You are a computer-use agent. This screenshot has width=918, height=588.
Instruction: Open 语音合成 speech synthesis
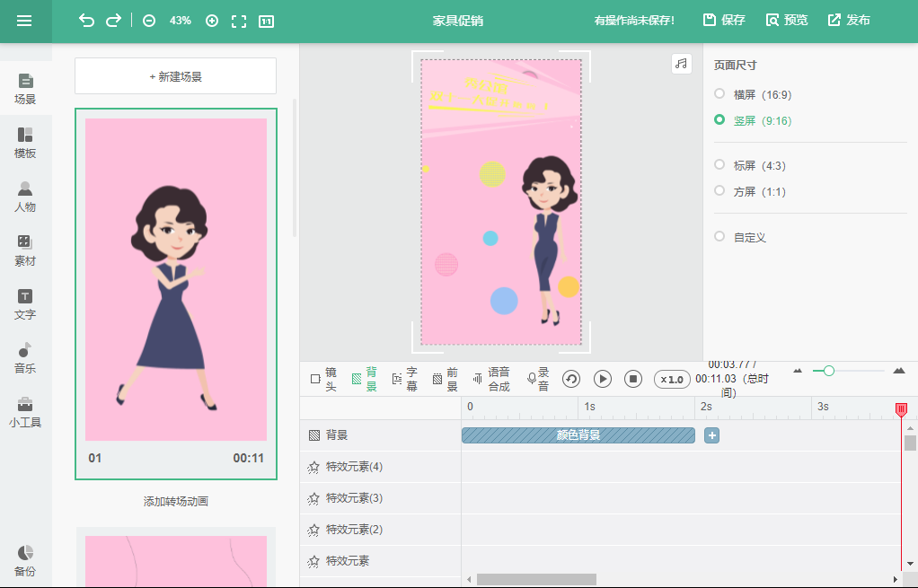(492, 379)
